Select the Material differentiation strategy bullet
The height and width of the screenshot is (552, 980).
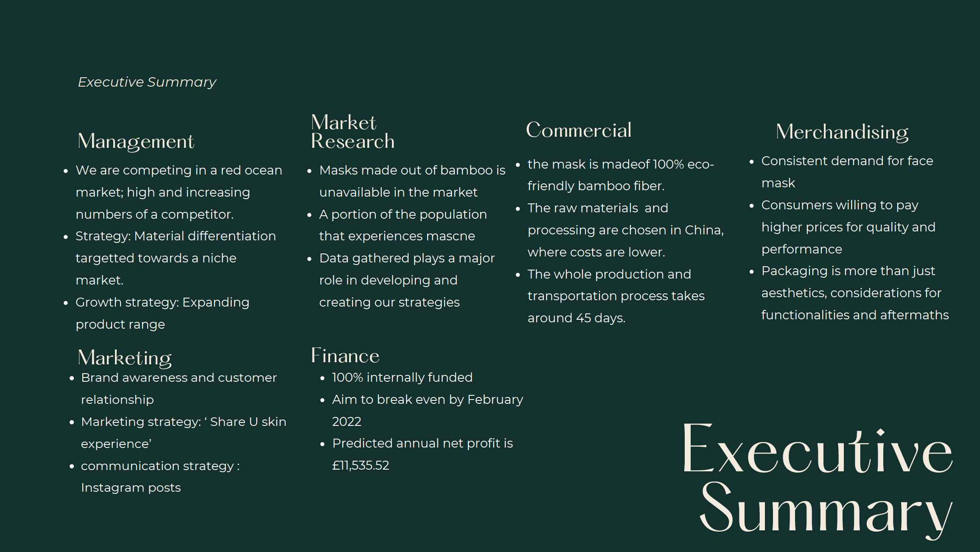(176, 258)
